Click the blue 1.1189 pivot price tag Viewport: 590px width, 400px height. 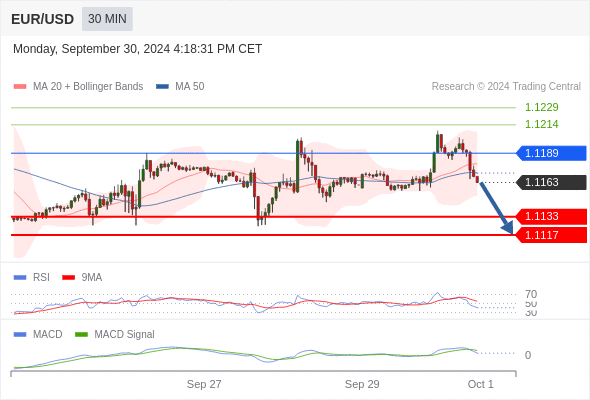point(551,153)
